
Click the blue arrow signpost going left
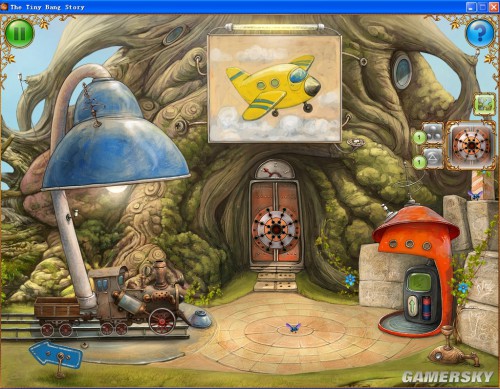[56, 355]
